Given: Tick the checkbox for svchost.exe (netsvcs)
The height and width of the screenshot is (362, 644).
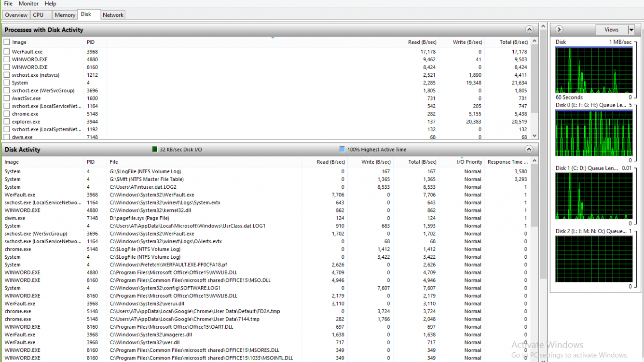Looking at the screenshot, I should tap(7, 75).
